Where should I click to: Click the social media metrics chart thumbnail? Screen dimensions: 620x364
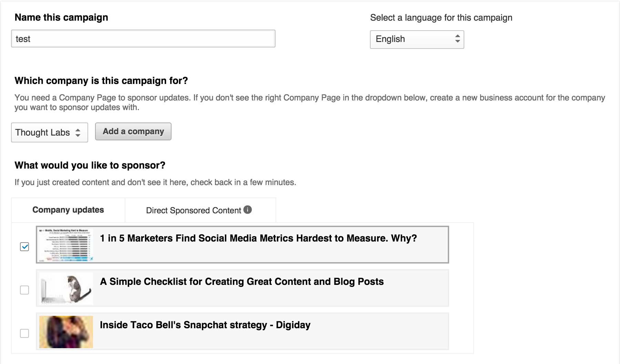pyautogui.click(x=65, y=244)
